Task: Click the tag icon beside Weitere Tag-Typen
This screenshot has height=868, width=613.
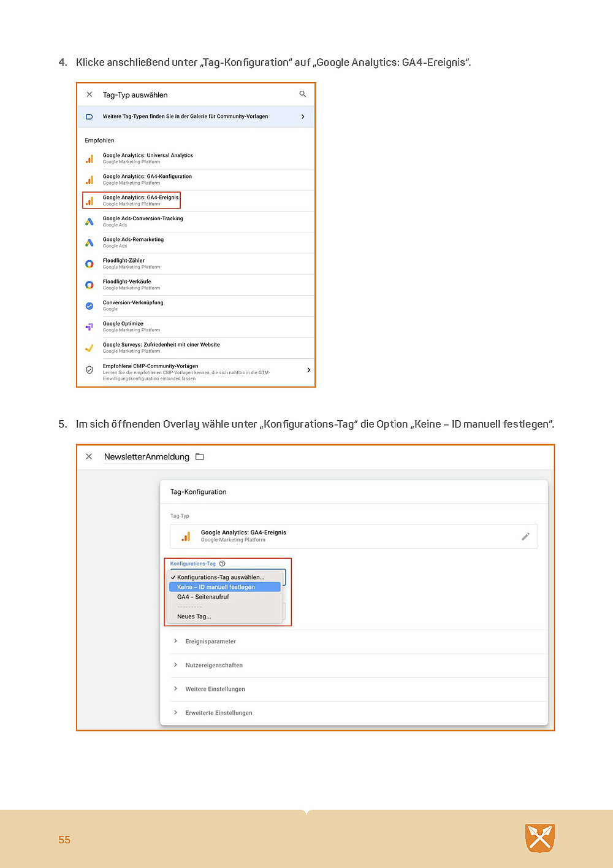Action: click(89, 117)
